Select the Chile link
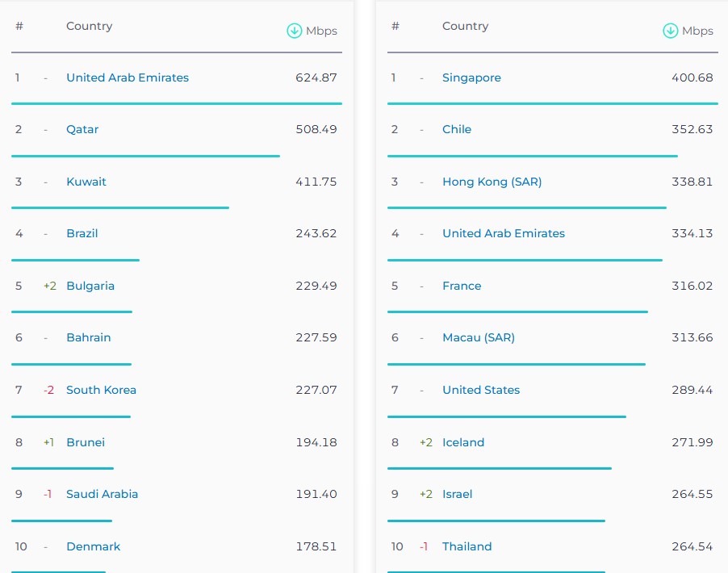The width and height of the screenshot is (728, 573). pos(457,129)
